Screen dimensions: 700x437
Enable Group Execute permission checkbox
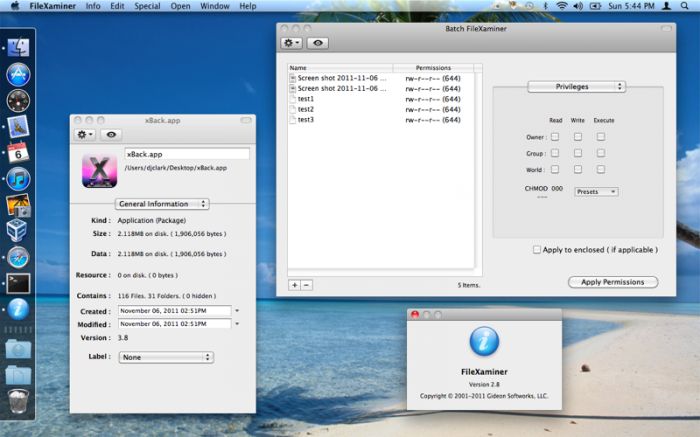[601, 153]
